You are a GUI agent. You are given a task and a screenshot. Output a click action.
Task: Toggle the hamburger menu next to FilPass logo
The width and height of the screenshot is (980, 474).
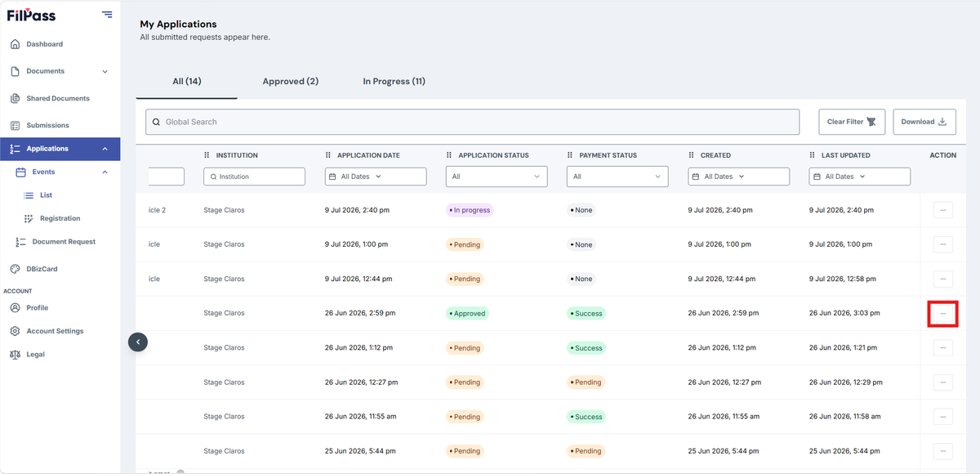click(x=107, y=15)
